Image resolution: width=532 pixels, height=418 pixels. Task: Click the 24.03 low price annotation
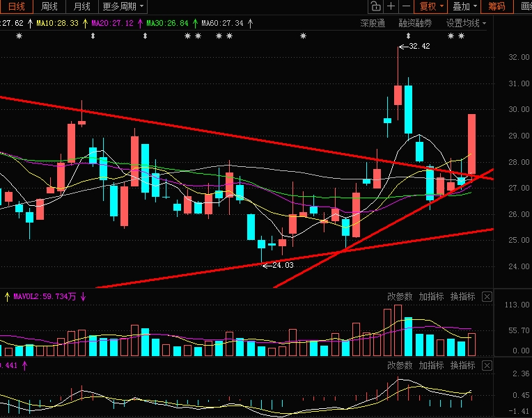click(x=283, y=265)
